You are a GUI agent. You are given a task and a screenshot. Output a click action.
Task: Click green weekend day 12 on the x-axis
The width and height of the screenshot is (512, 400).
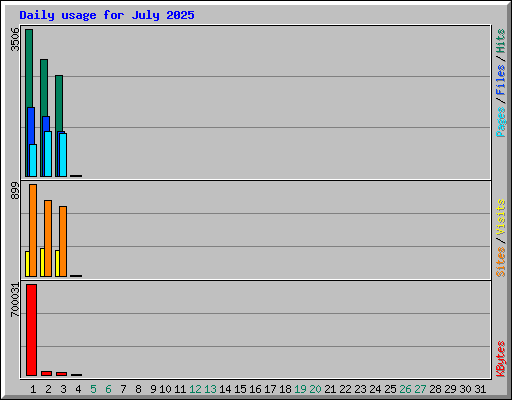[x=195, y=389]
